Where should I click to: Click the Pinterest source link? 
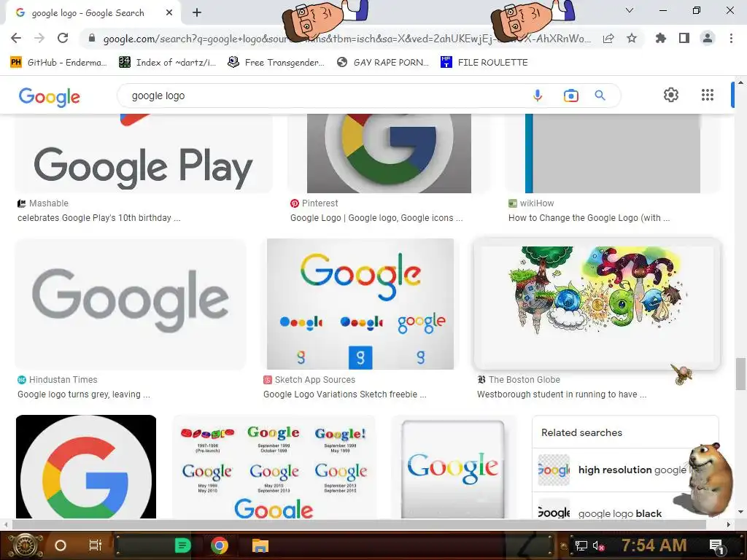point(314,203)
